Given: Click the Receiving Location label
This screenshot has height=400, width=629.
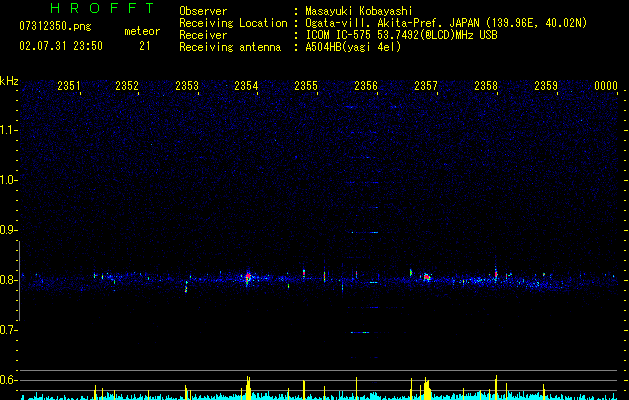Looking at the screenshot, I should 233,23.
